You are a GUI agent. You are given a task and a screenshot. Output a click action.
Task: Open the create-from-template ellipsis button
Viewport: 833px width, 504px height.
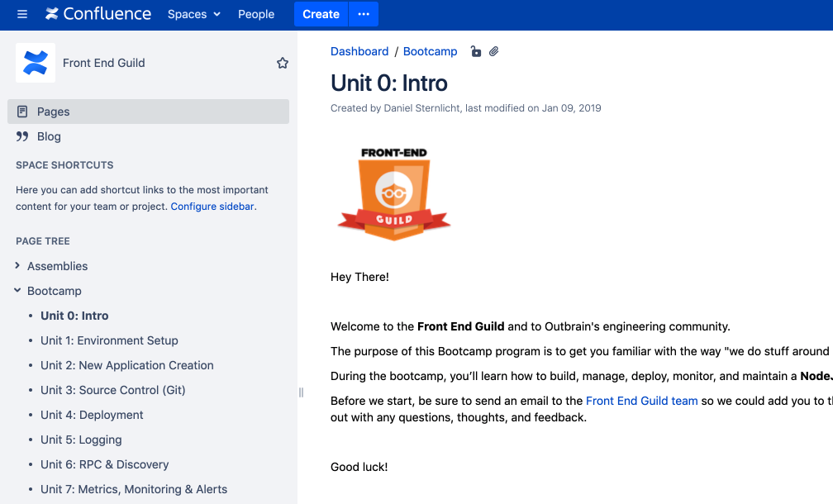(364, 14)
